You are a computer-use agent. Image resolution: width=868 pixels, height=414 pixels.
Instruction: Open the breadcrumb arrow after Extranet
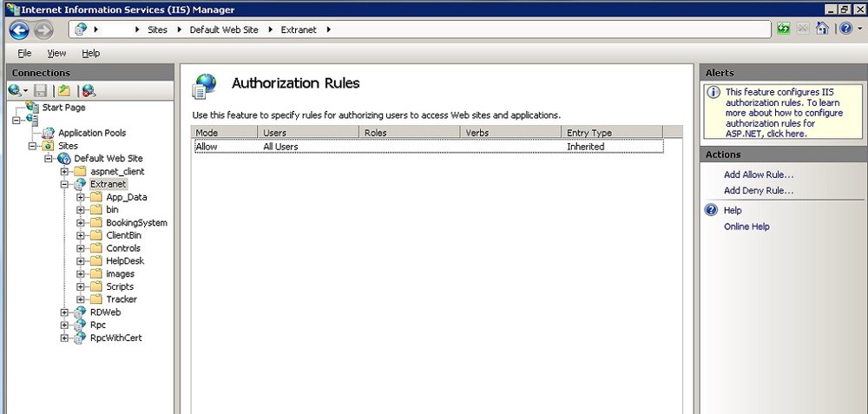coord(328,30)
